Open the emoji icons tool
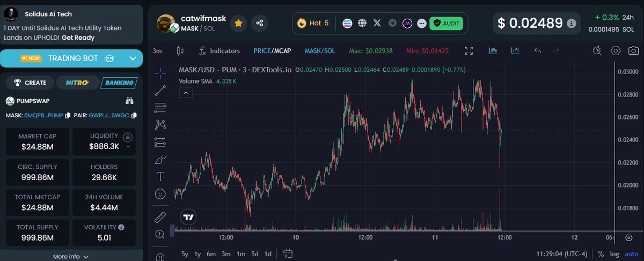 [160, 193]
